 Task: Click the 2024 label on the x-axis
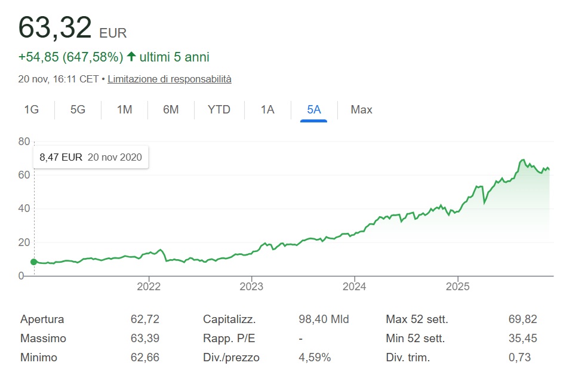(x=355, y=286)
